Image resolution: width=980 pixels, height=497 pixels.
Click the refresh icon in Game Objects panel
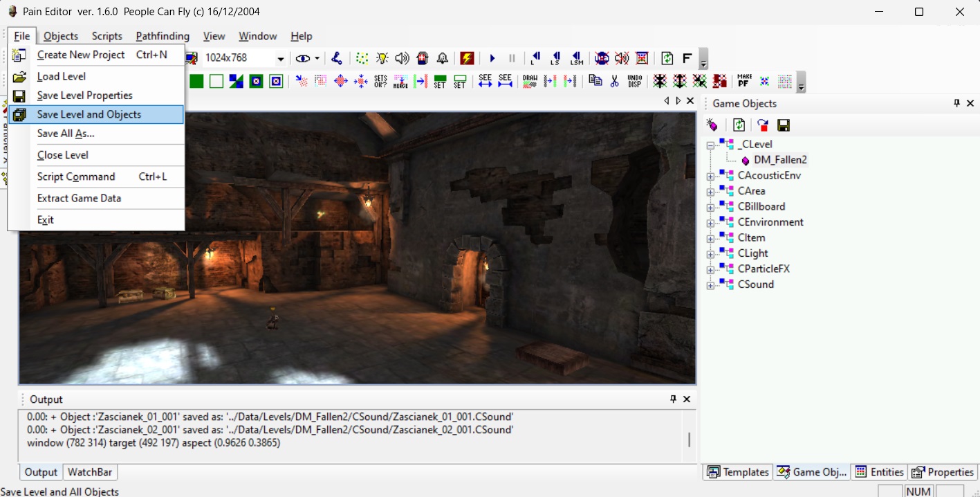(x=739, y=125)
